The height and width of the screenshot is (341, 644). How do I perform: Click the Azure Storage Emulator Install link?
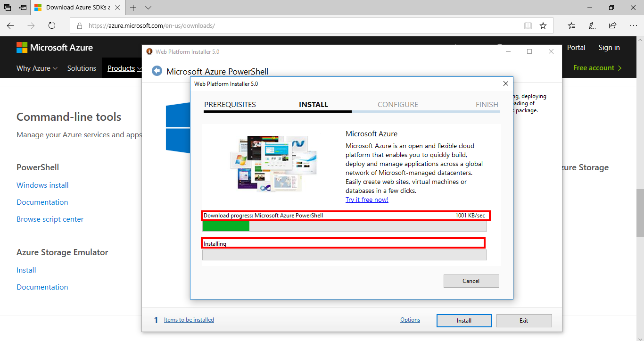pyautogui.click(x=26, y=270)
